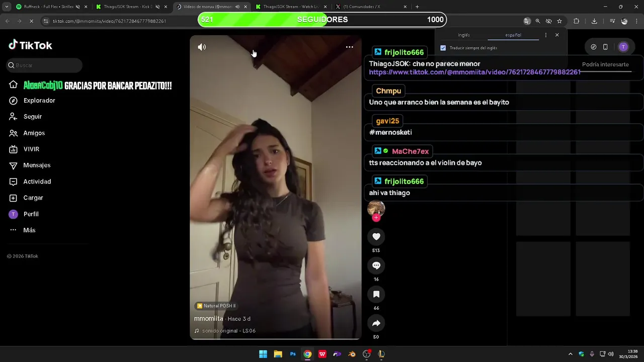Mute the TikTok video sound
This screenshot has width=644, height=362.
point(202,47)
